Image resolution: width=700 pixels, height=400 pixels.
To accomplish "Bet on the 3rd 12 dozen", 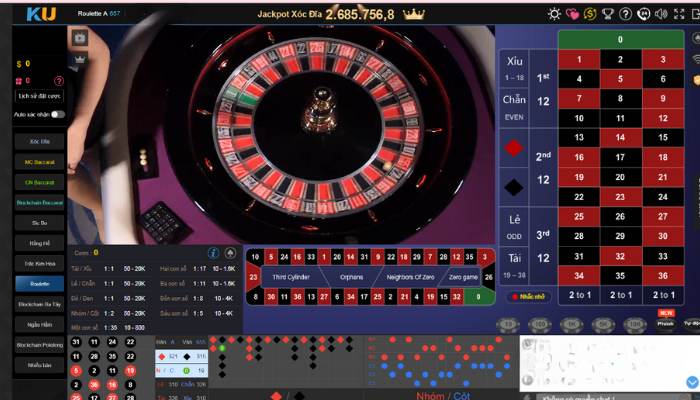I will point(543,246).
